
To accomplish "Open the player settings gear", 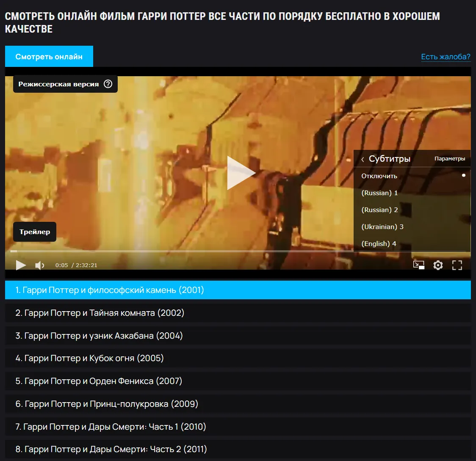I will pos(438,265).
